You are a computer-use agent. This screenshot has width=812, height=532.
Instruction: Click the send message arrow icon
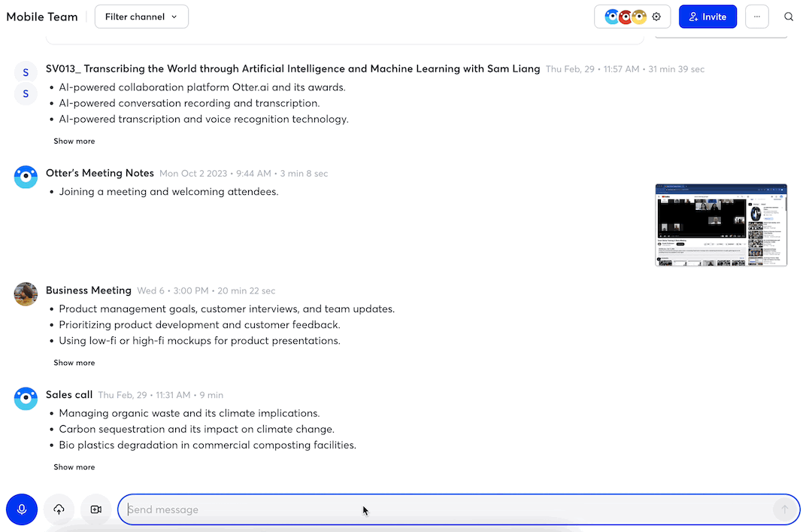784,509
